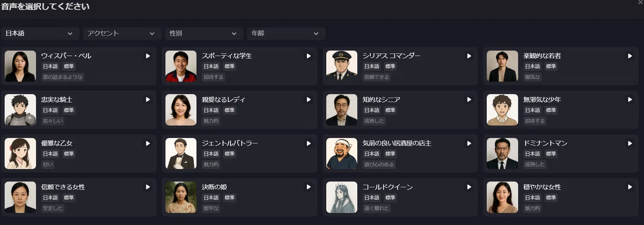The image size is (644, 225).
Task: Select the 無邪気な少年 avatar image
Action: pos(502,110)
